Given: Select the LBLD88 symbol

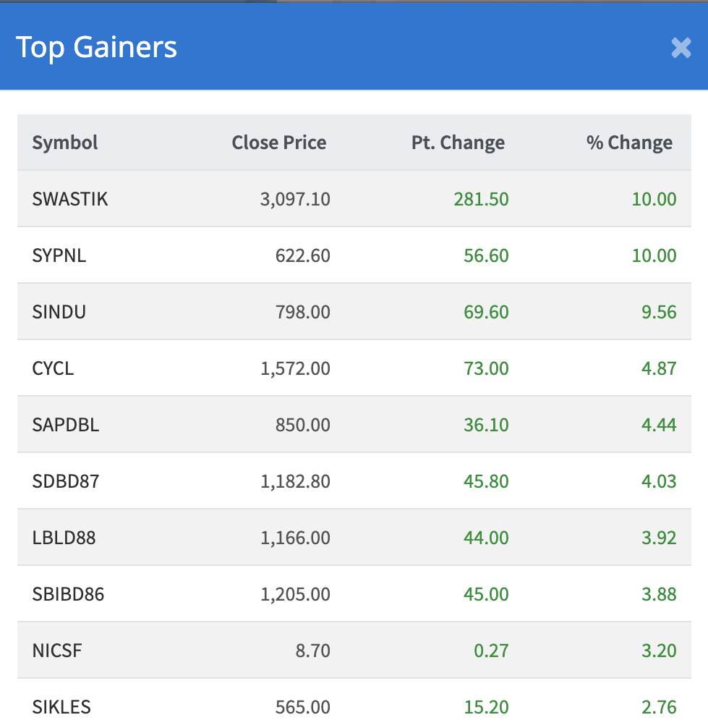Looking at the screenshot, I should pos(64,538).
